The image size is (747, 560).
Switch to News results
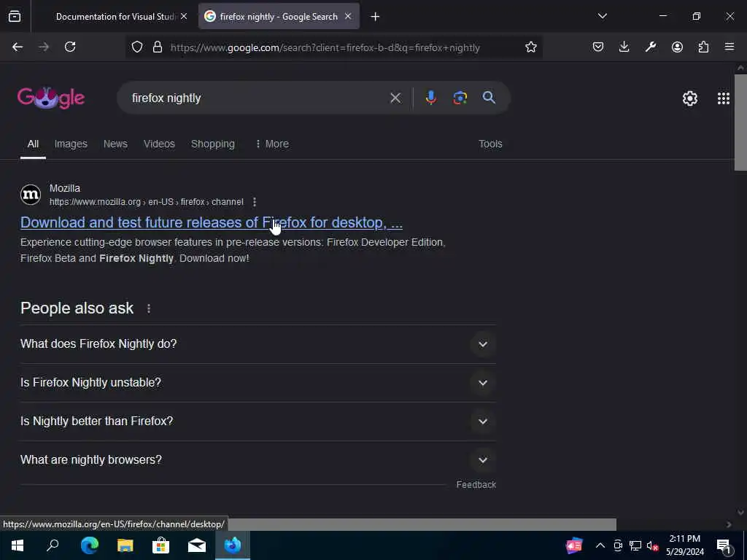[x=115, y=144]
